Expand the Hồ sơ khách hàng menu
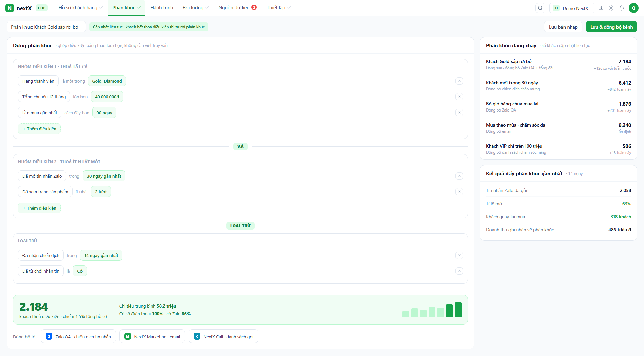The height and width of the screenshot is (356, 644). 80,8
